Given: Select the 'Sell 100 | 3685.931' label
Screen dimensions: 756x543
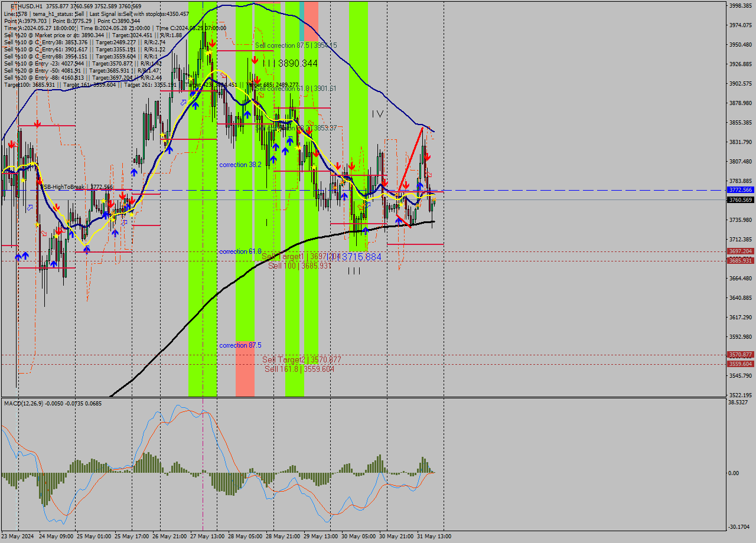Looking at the screenshot, I should point(301,266).
